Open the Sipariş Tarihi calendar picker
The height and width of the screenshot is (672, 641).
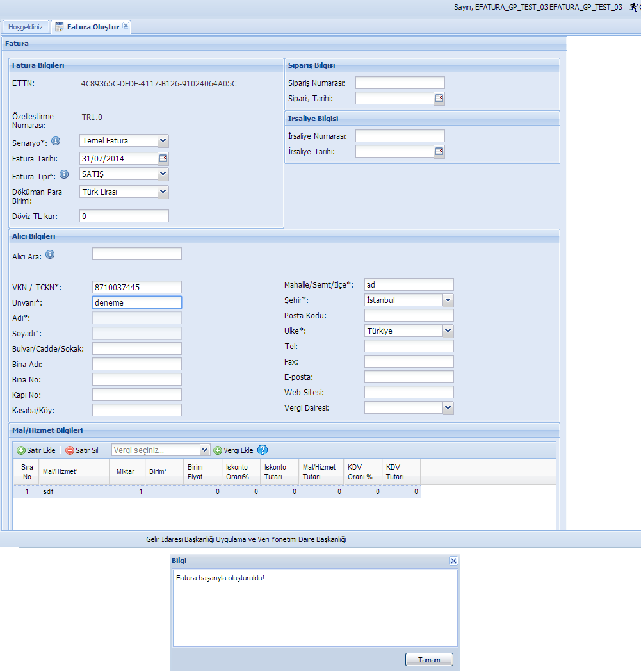pyautogui.click(x=439, y=99)
